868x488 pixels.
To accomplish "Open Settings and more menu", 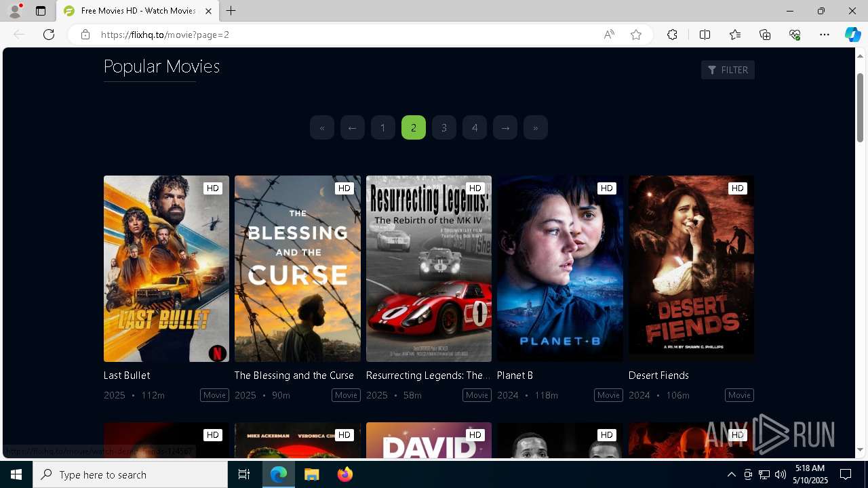I will coord(825,35).
